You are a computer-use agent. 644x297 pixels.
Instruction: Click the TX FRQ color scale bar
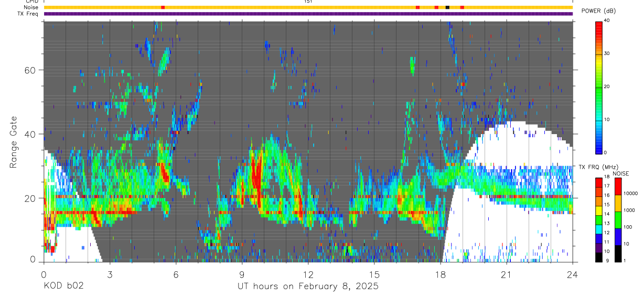[599, 219]
